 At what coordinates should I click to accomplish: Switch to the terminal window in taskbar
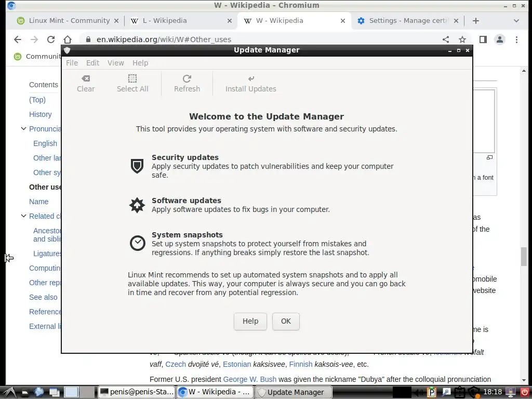click(x=137, y=392)
